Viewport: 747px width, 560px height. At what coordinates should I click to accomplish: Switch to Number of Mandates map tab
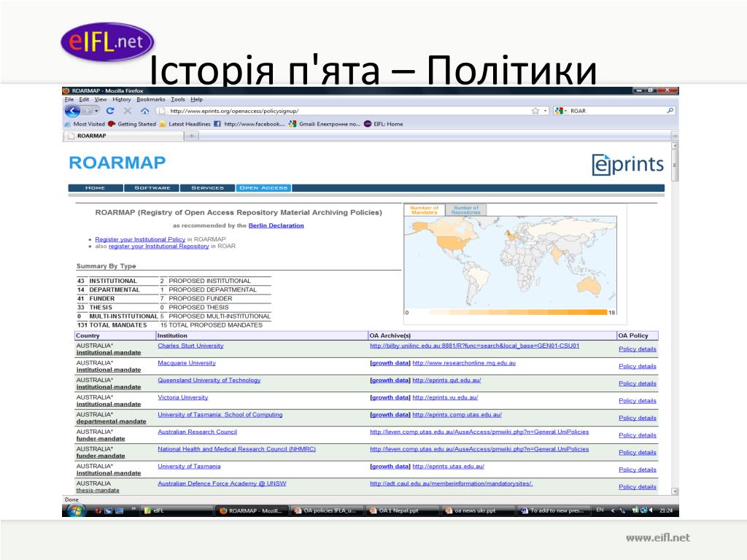click(424, 210)
